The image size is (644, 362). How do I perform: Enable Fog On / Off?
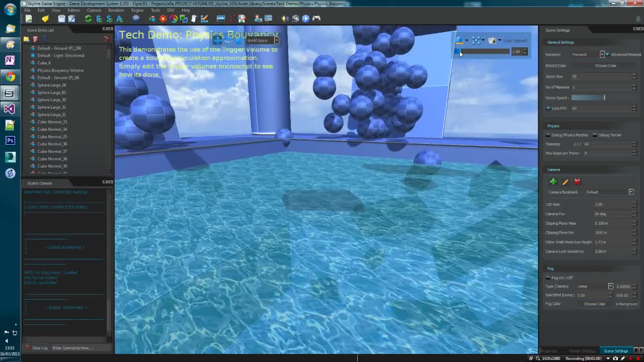coord(548,278)
